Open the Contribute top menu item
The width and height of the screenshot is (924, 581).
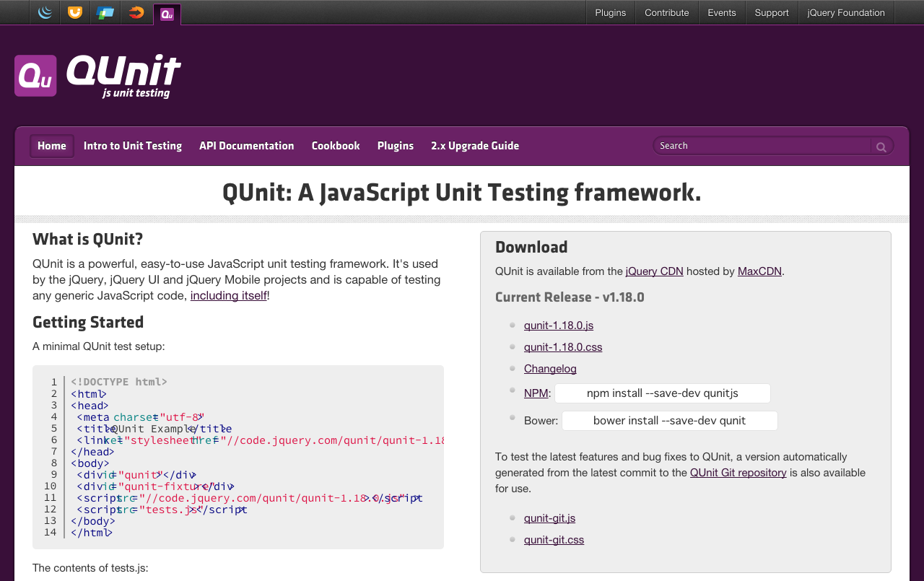[666, 12]
